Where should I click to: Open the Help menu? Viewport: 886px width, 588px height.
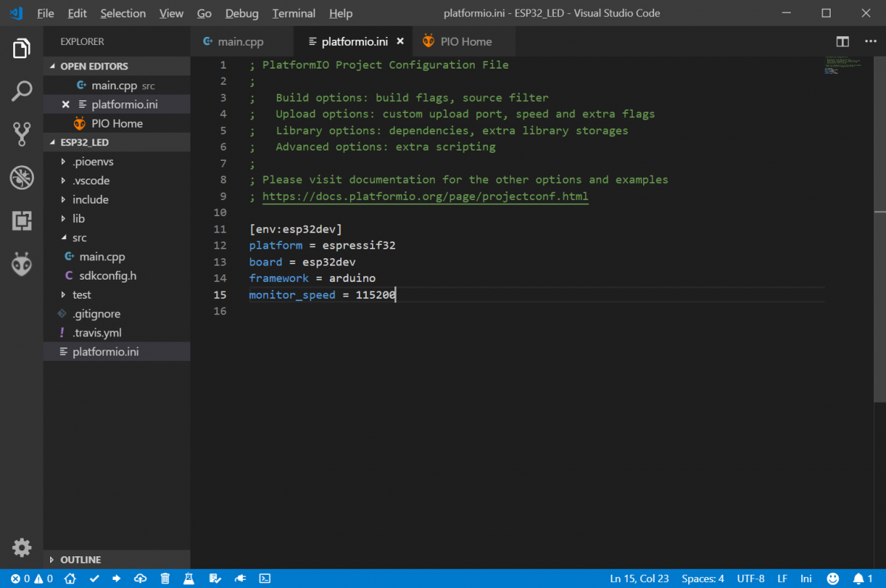[x=340, y=13]
